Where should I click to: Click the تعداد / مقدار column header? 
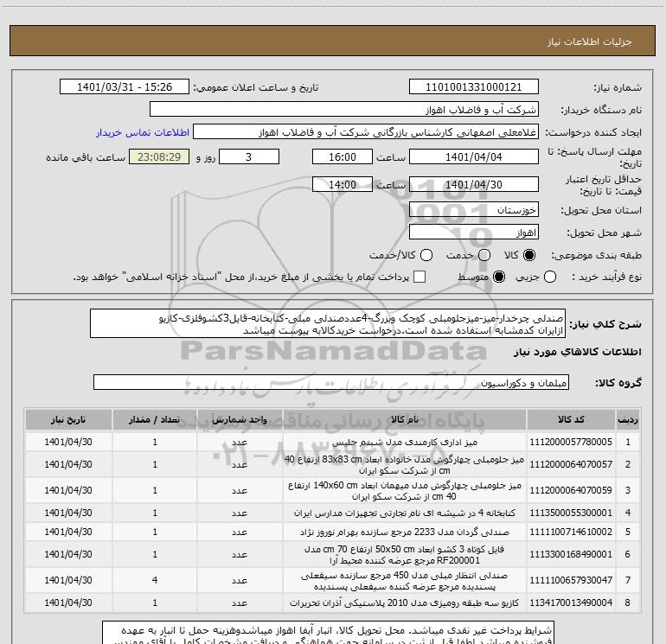tap(155, 419)
